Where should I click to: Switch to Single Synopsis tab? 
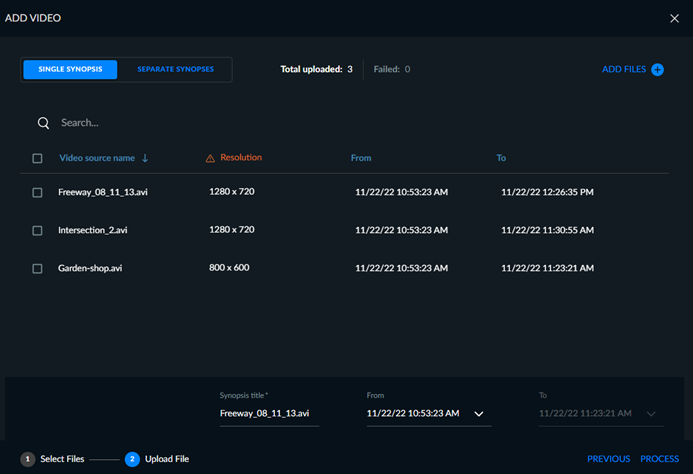coord(70,69)
